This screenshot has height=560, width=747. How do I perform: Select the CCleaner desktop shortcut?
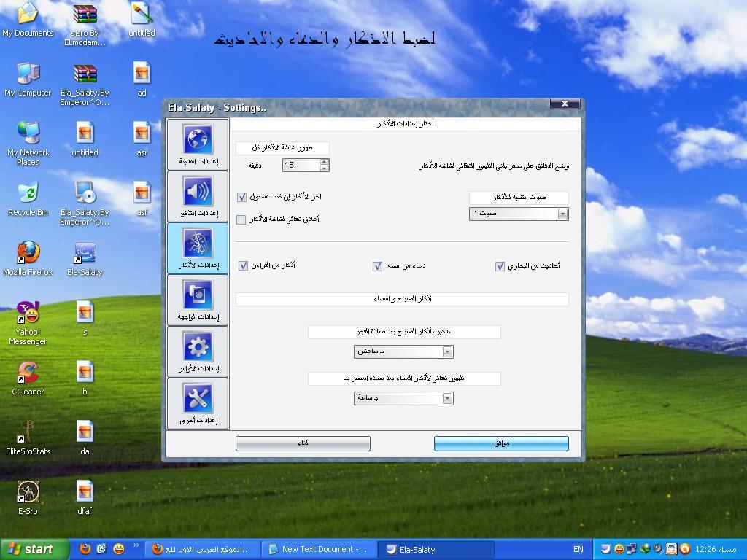[x=28, y=379]
